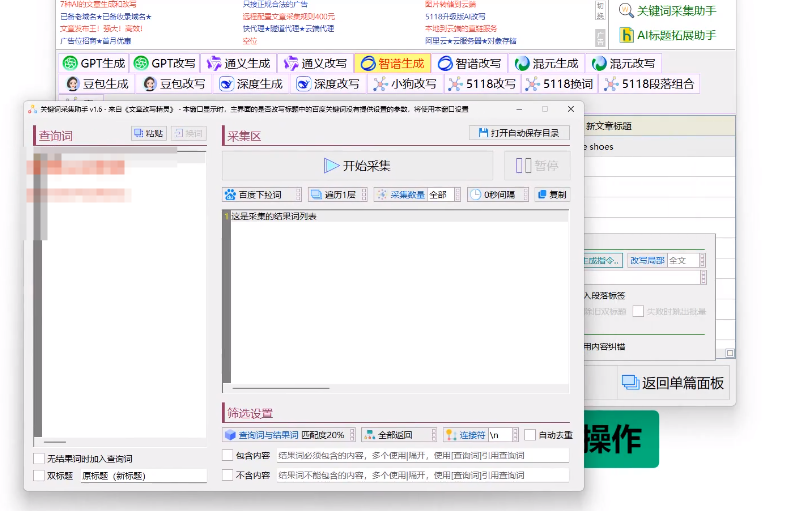This screenshot has width=789, height=511.
Task: Open the 5118升级版AI改写 ad link
Action: click(455, 17)
